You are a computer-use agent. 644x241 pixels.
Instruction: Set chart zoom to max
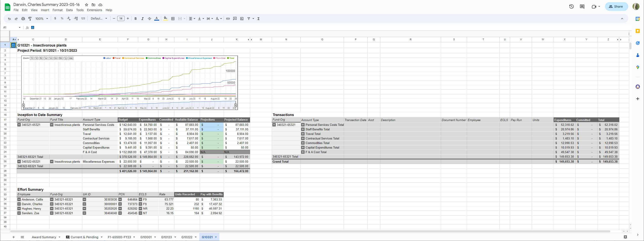coord(71,58)
